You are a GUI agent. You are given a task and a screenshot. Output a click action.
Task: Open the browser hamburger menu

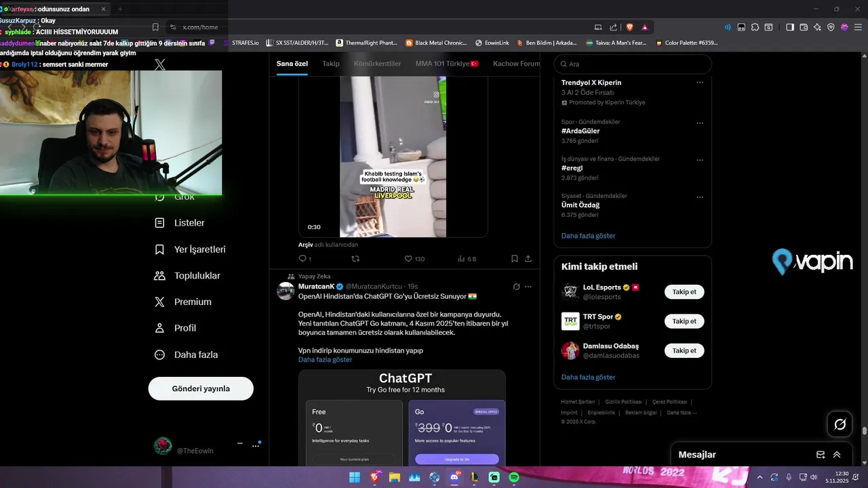tap(857, 27)
